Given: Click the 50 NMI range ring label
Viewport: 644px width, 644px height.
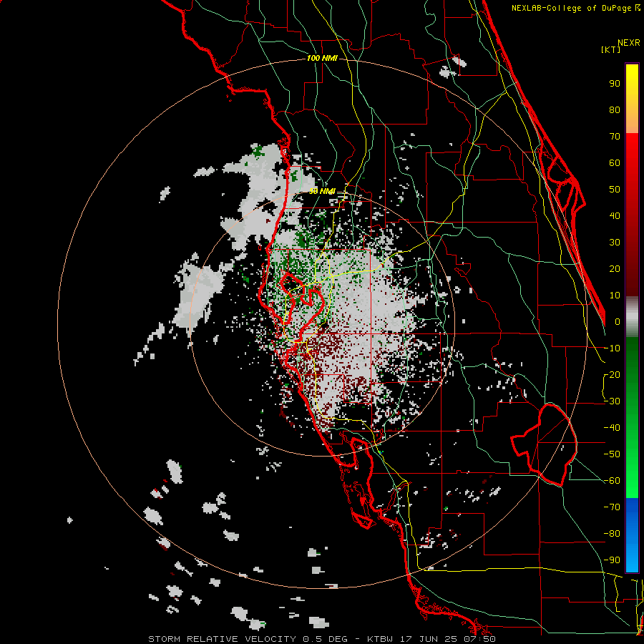Looking at the screenshot, I should pos(322,191).
